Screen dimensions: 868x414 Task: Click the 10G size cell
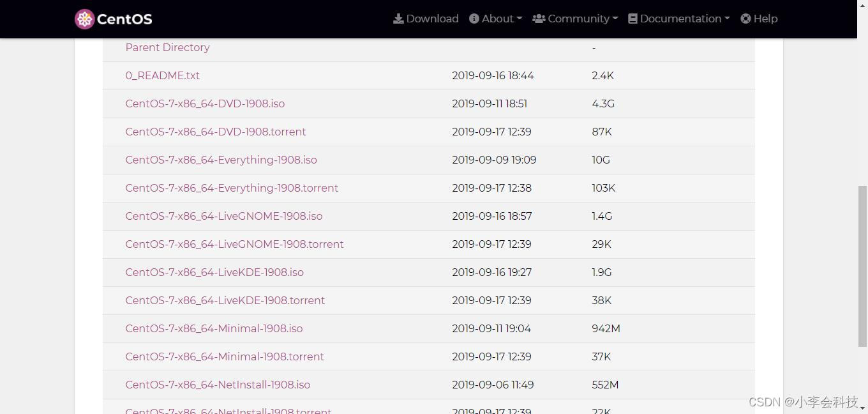[x=601, y=160]
